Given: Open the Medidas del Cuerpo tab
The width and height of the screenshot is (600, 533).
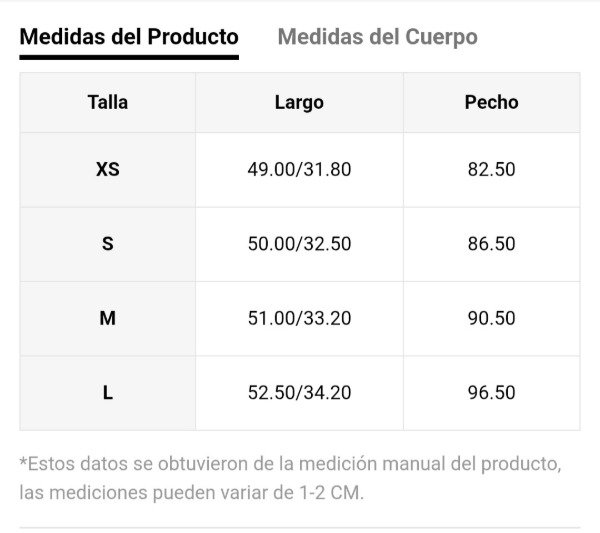Looking at the screenshot, I should tap(377, 37).
